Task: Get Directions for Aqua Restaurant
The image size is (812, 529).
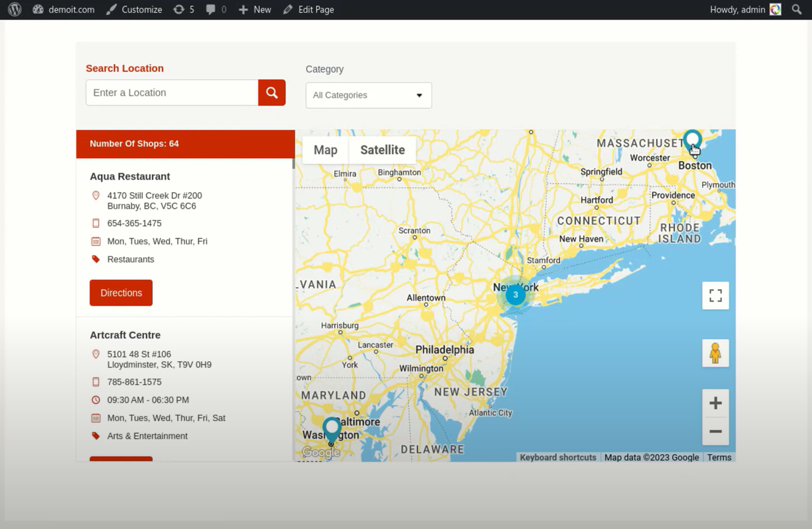Action: (120, 292)
